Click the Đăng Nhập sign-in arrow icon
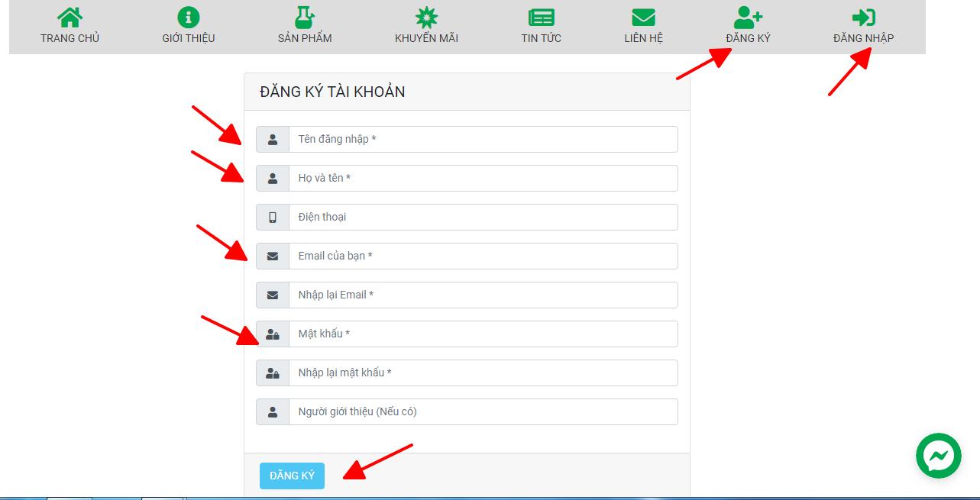This screenshot has height=500, width=980. coord(863,17)
